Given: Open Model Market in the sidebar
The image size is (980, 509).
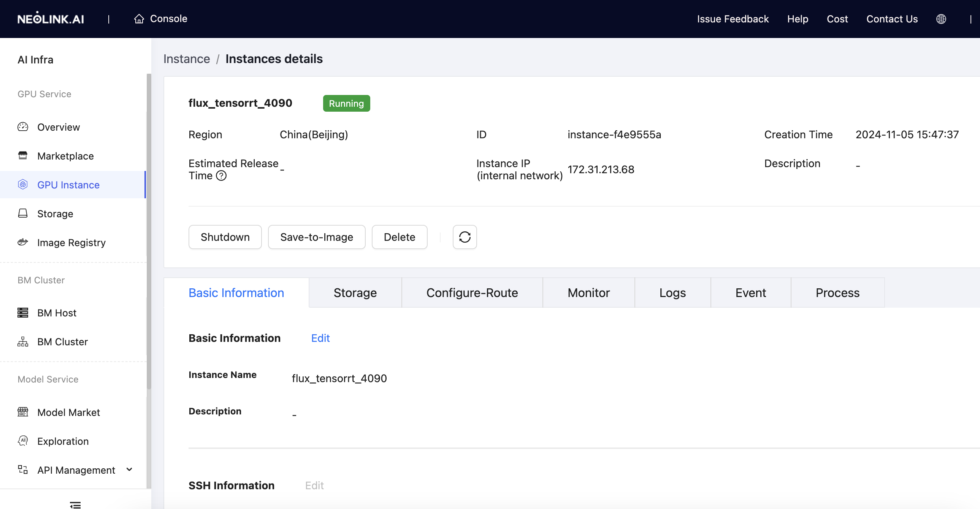Looking at the screenshot, I should point(73,412).
